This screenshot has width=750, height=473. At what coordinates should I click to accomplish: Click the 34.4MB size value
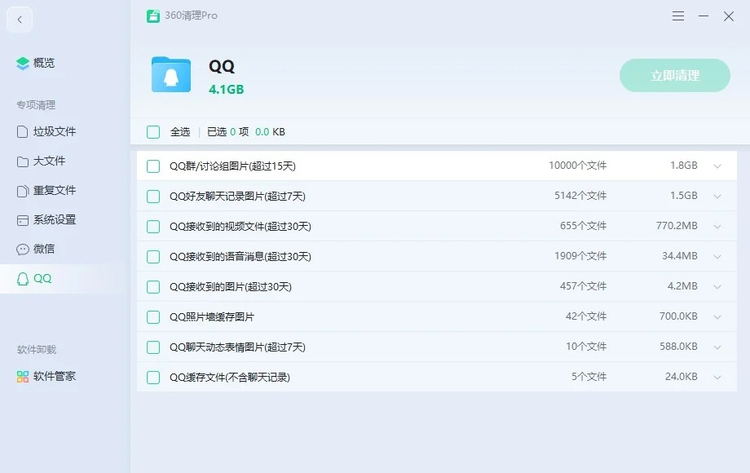coord(679,256)
